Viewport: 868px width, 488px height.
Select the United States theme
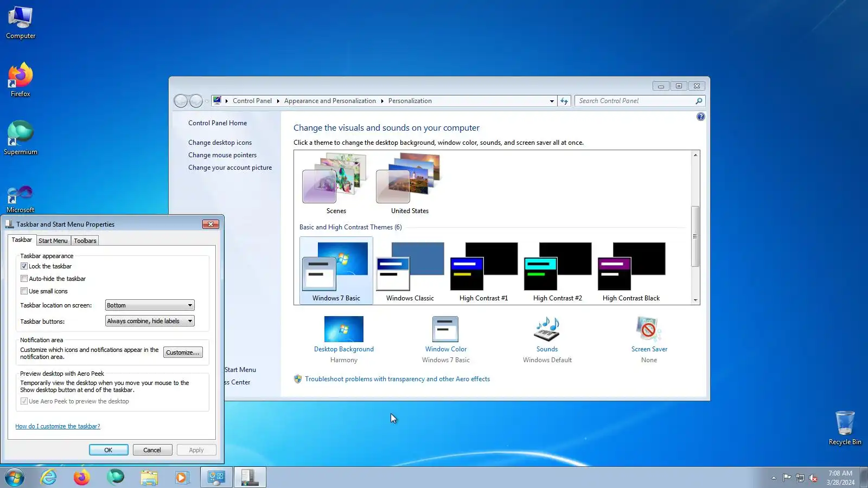(410, 184)
